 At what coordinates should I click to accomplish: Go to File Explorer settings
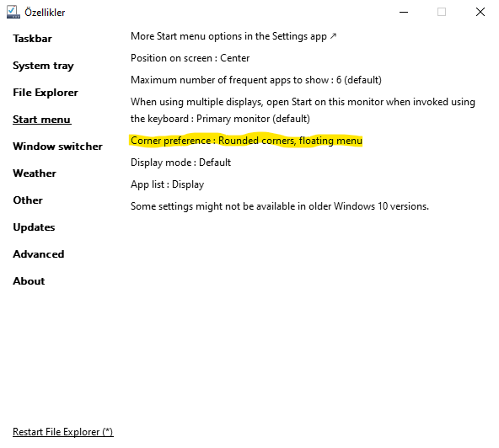46,93
